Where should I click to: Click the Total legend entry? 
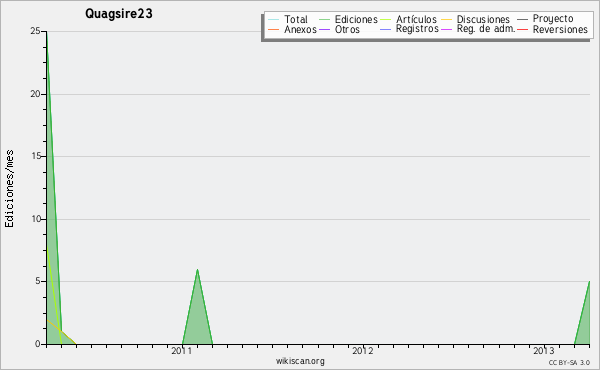coord(288,19)
